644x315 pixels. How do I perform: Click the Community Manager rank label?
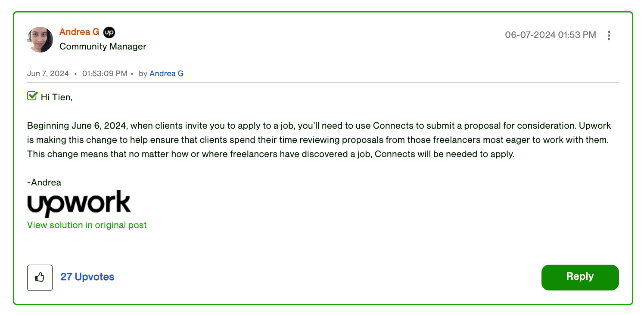point(103,46)
